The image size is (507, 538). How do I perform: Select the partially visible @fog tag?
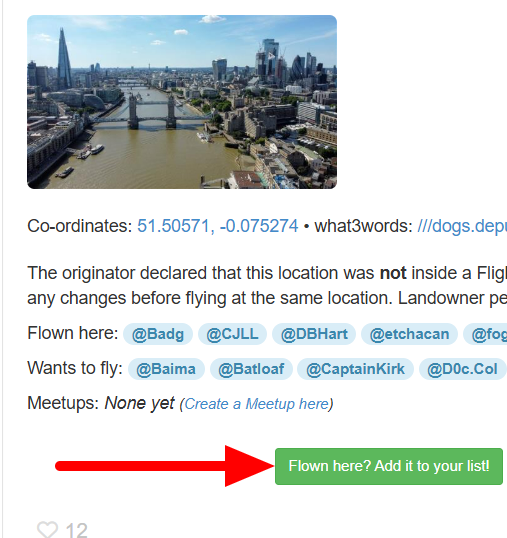(x=485, y=334)
